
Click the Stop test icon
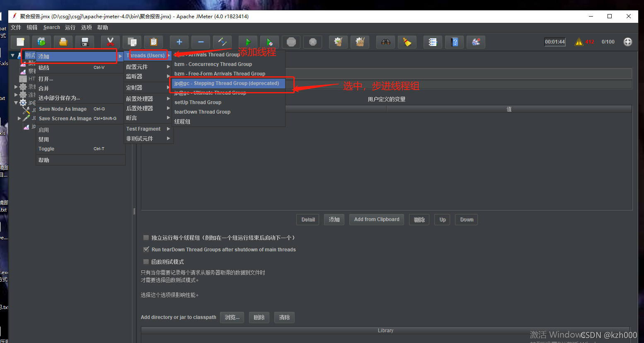click(291, 42)
